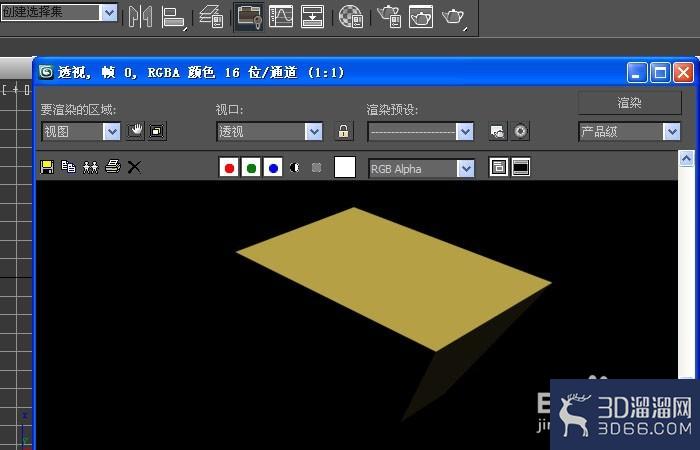Click the edit region hand icon

click(135, 131)
